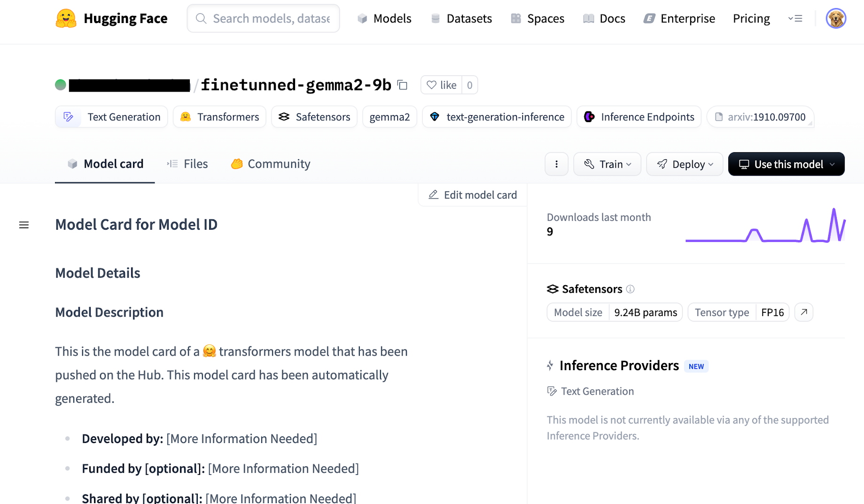Click the Model Details heading

98,273
